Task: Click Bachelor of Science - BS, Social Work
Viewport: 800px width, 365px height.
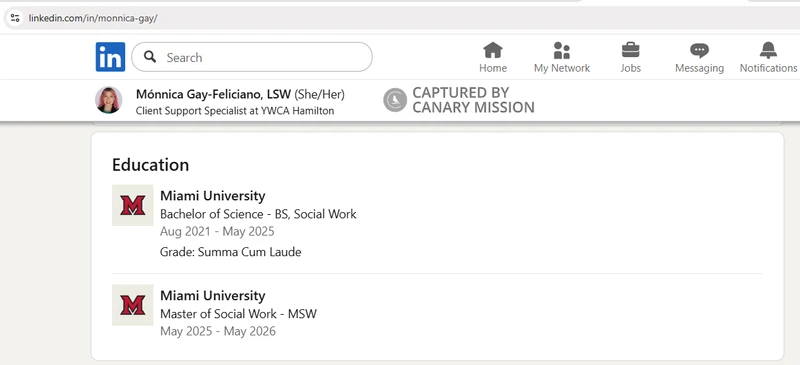Action: point(258,214)
